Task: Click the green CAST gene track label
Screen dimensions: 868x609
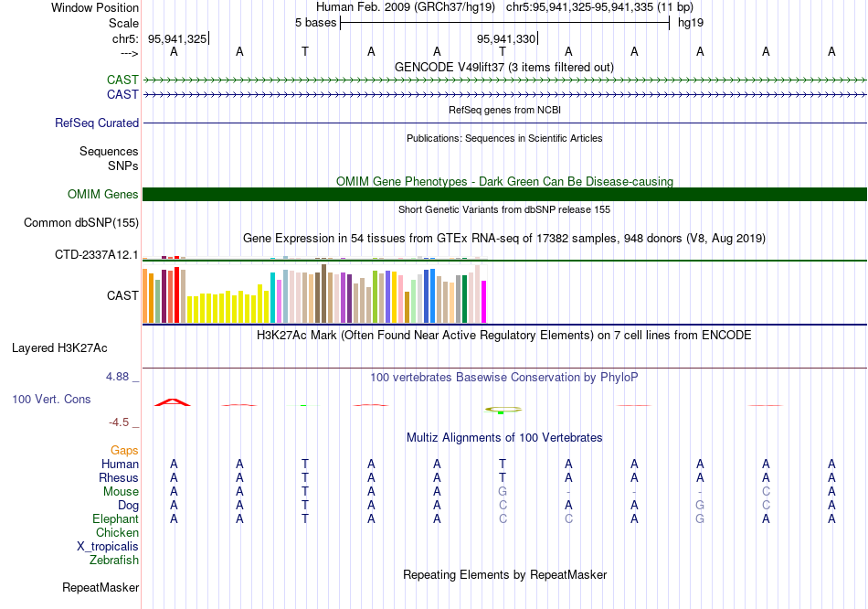Action: (x=122, y=80)
